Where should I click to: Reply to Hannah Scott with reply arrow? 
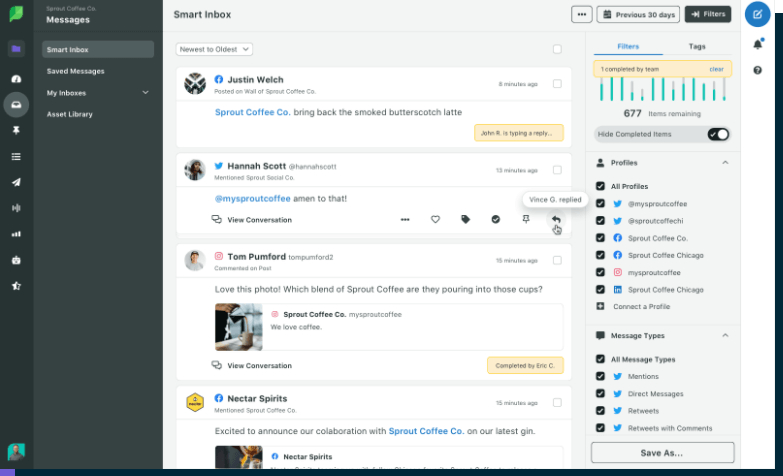(x=556, y=219)
